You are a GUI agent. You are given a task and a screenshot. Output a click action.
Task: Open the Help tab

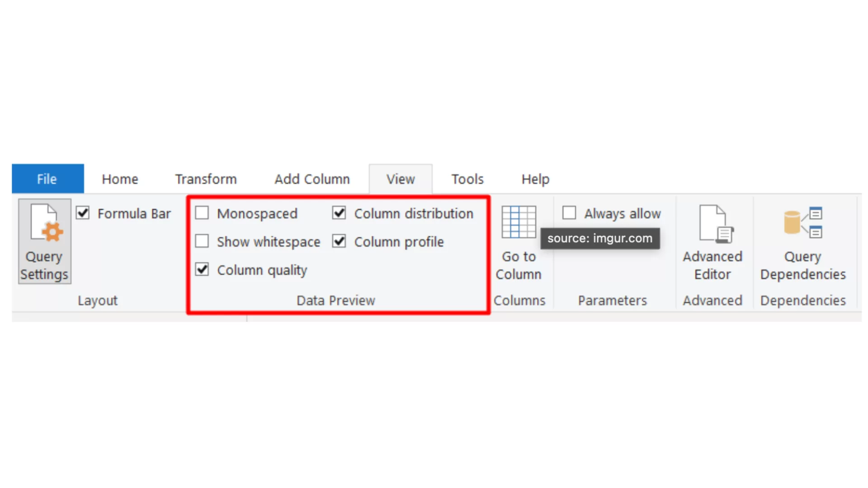(x=535, y=179)
